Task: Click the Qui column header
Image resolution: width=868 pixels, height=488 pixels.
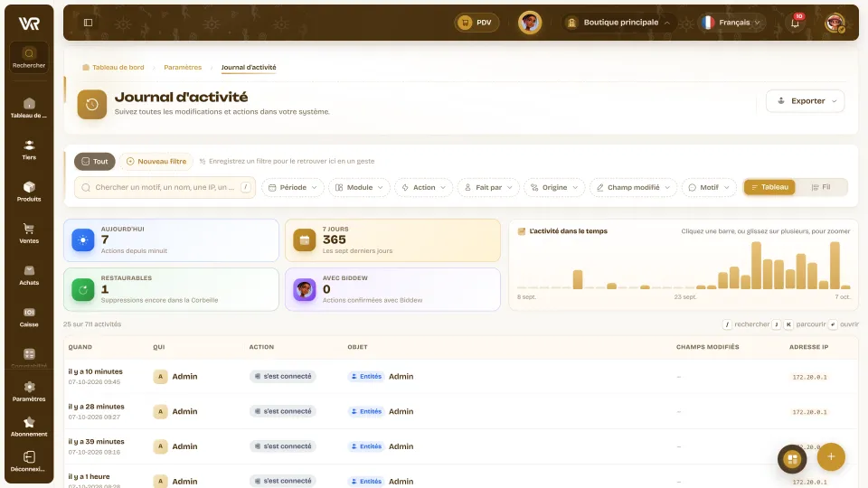Action: click(159, 347)
